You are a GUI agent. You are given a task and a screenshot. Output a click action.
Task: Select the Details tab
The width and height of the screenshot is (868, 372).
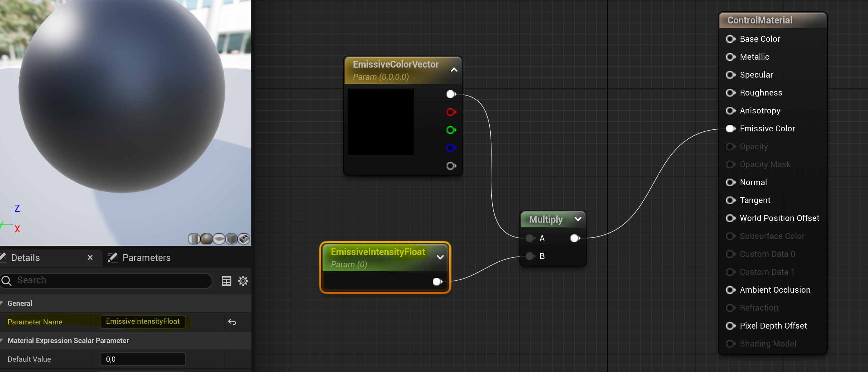click(25, 258)
